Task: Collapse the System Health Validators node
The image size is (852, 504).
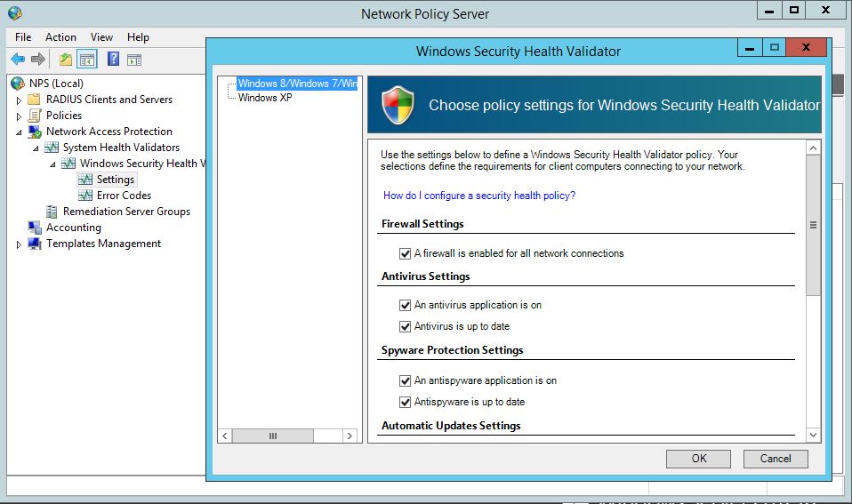Action: pyautogui.click(x=36, y=148)
